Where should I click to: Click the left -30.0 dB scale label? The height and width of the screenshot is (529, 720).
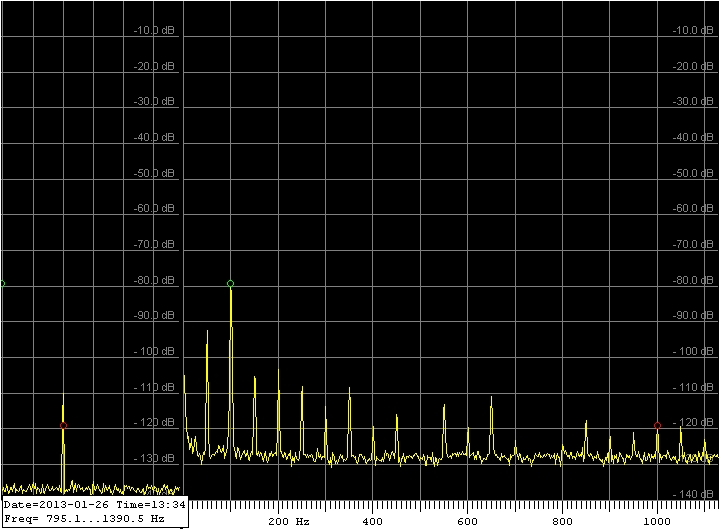(154, 101)
